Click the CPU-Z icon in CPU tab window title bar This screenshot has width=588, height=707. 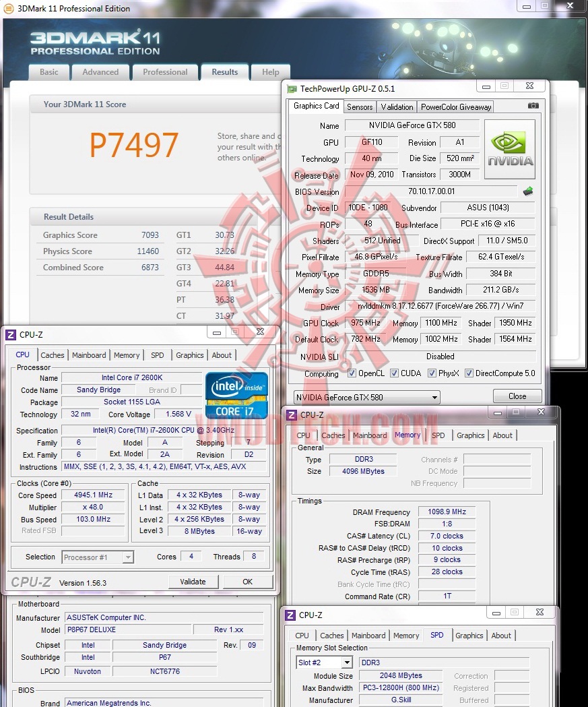click(10, 334)
